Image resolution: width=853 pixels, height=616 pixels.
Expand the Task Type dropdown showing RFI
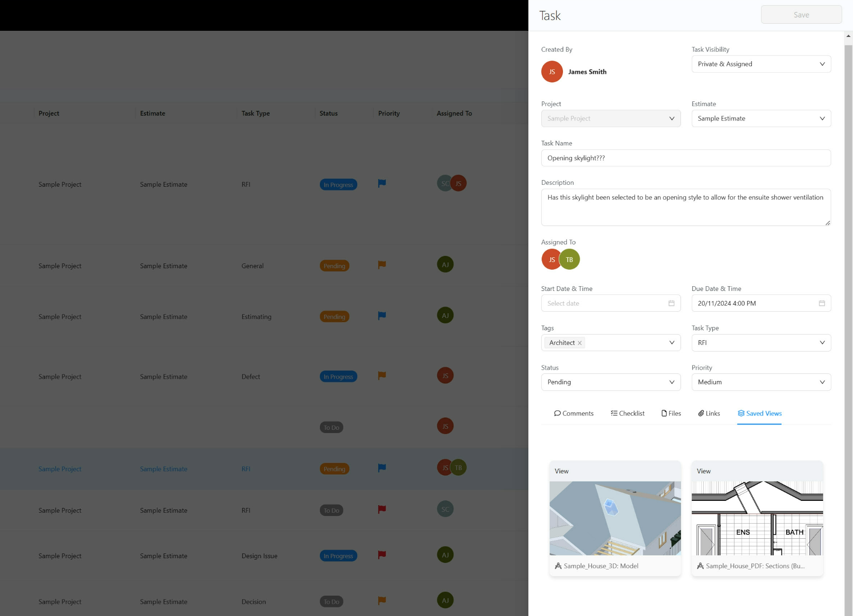pyautogui.click(x=761, y=343)
